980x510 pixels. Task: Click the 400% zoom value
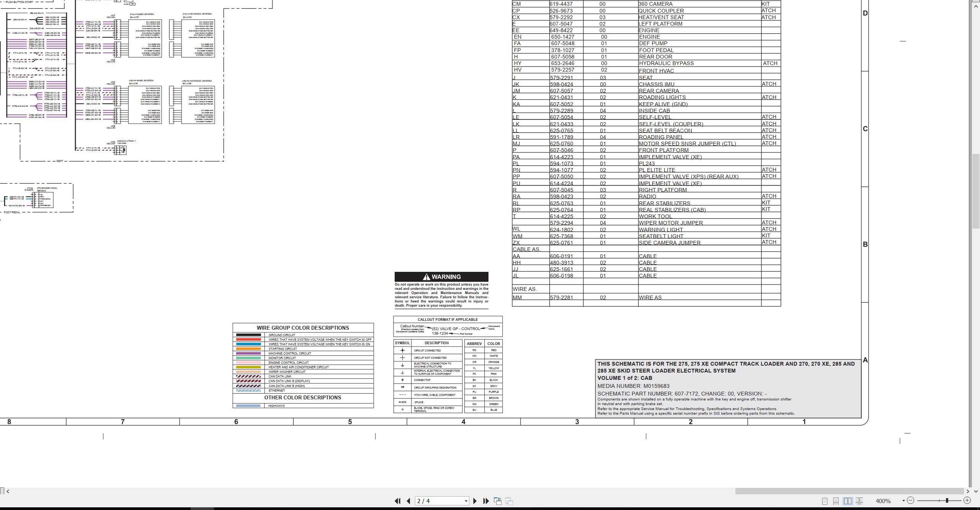click(883, 501)
